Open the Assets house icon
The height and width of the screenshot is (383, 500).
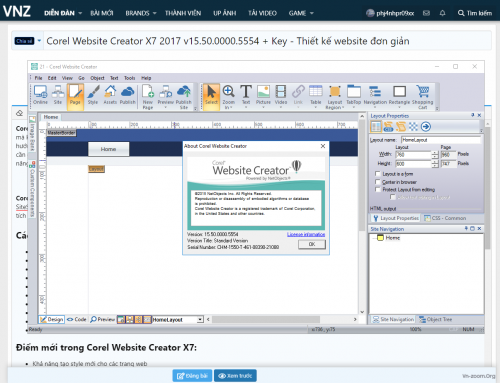click(110, 95)
